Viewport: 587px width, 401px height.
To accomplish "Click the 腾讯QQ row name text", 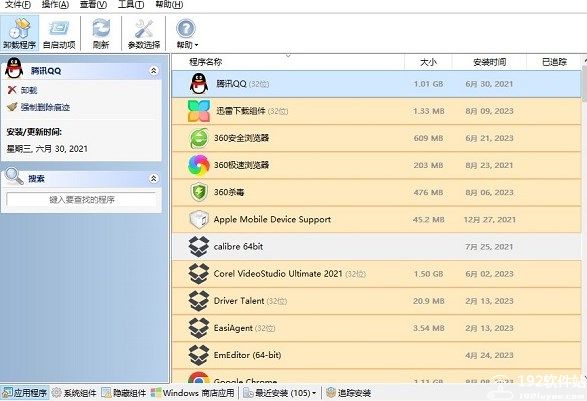I will (x=231, y=84).
